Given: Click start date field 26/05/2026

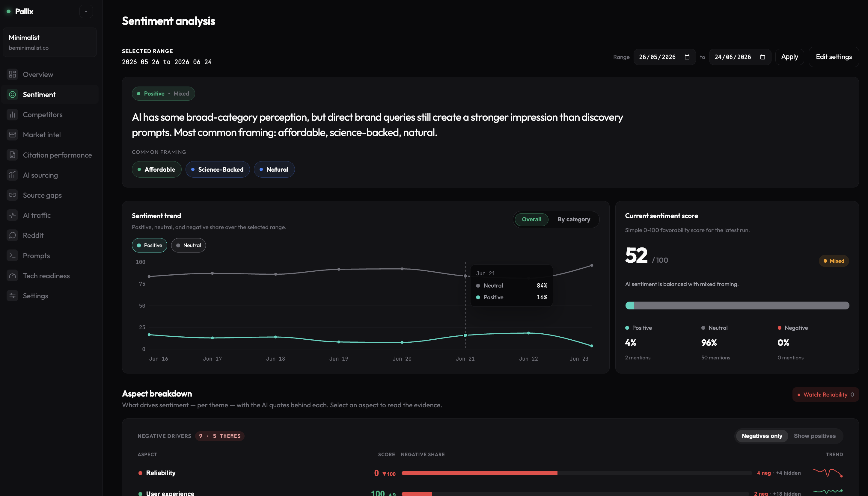Looking at the screenshot, I should point(664,57).
